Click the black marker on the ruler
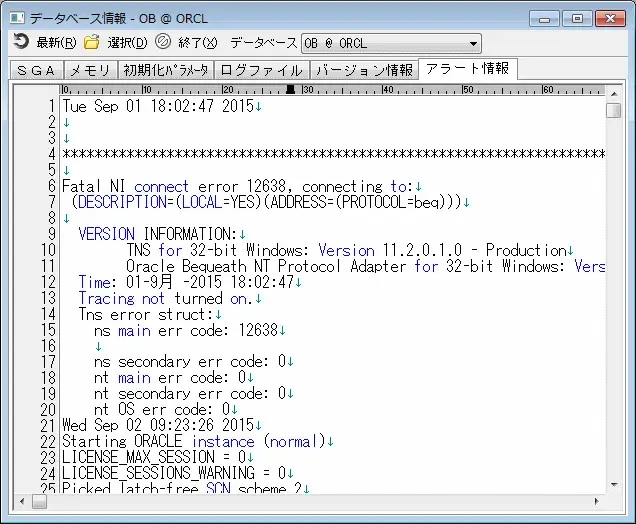Viewport: 636px width, 524px height. tap(291, 90)
